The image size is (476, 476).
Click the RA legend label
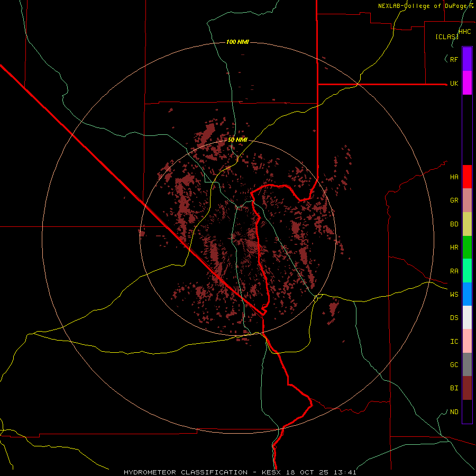pyautogui.click(x=454, y=271)
